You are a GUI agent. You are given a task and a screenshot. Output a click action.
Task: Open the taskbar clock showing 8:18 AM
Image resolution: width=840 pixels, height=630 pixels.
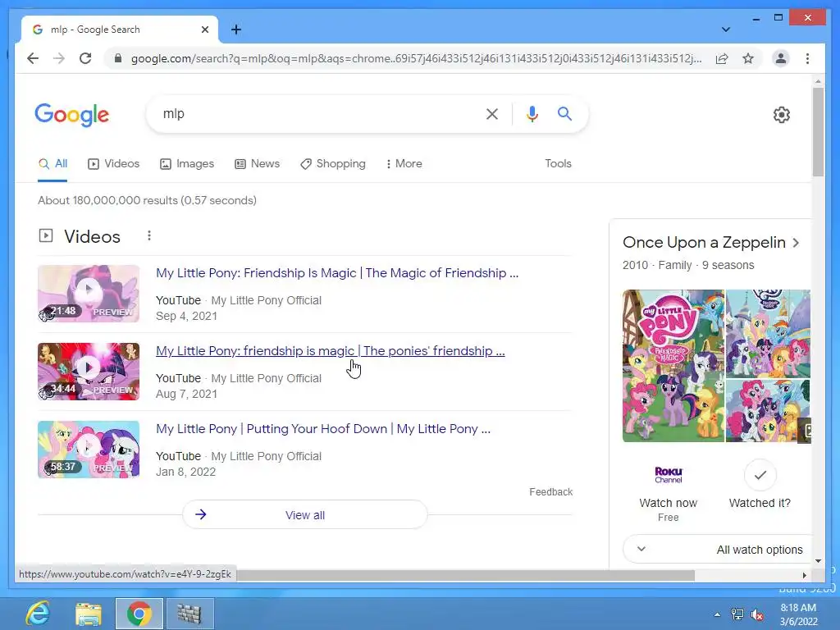tap(798, 614)
